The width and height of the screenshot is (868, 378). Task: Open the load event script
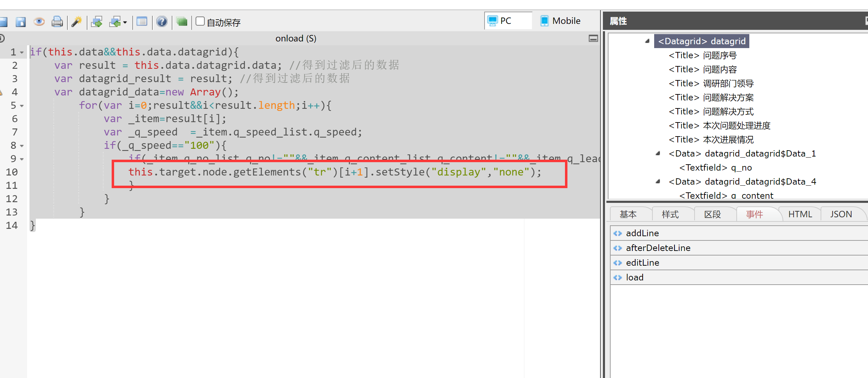coord(739,277)
